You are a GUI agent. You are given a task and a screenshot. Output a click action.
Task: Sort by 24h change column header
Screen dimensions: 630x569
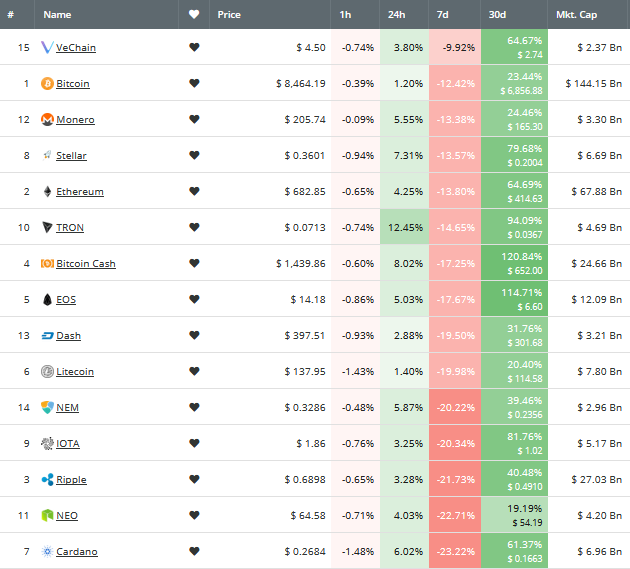397,14
